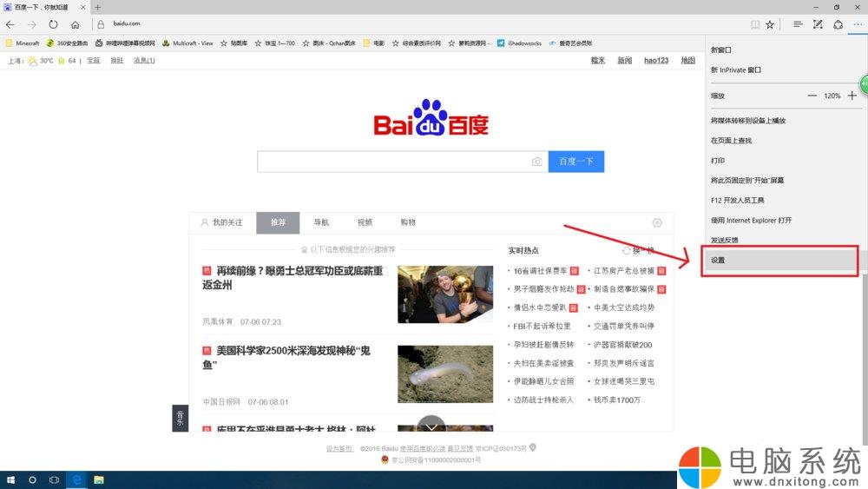868x489 pixels.
Task: Refresh hot topics with 换一换 icon
Action: click(626, 250)
